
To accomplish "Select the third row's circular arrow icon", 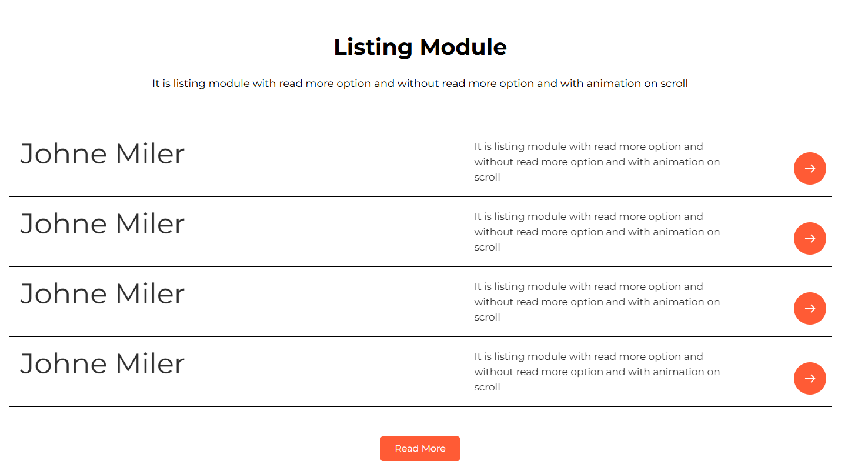I will click(810, 308).
